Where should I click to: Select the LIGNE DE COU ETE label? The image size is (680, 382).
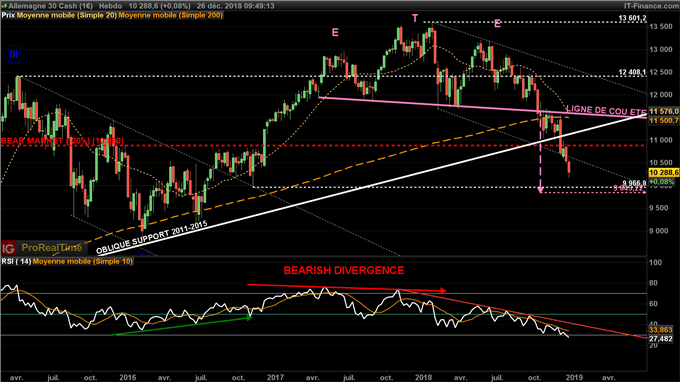pyautogui.click(x=606, y=110)
